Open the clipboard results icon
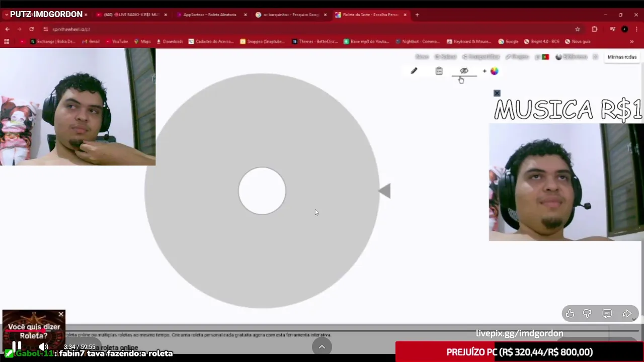644x362 pixels. coord(439,71)
